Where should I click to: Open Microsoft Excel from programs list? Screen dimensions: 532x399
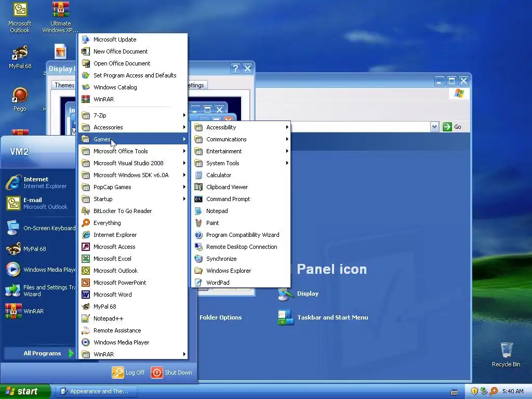[133, 259]
